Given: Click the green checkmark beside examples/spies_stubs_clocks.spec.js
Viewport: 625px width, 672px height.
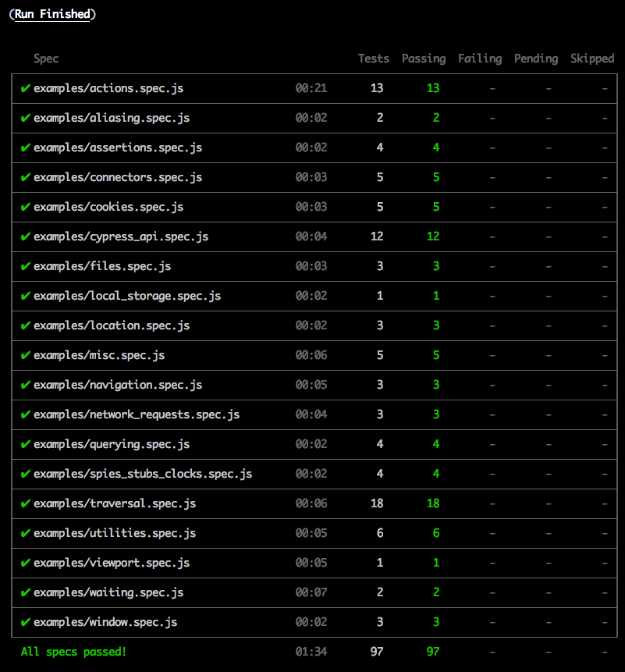Looking at the screenshot, I should point(25,474).
